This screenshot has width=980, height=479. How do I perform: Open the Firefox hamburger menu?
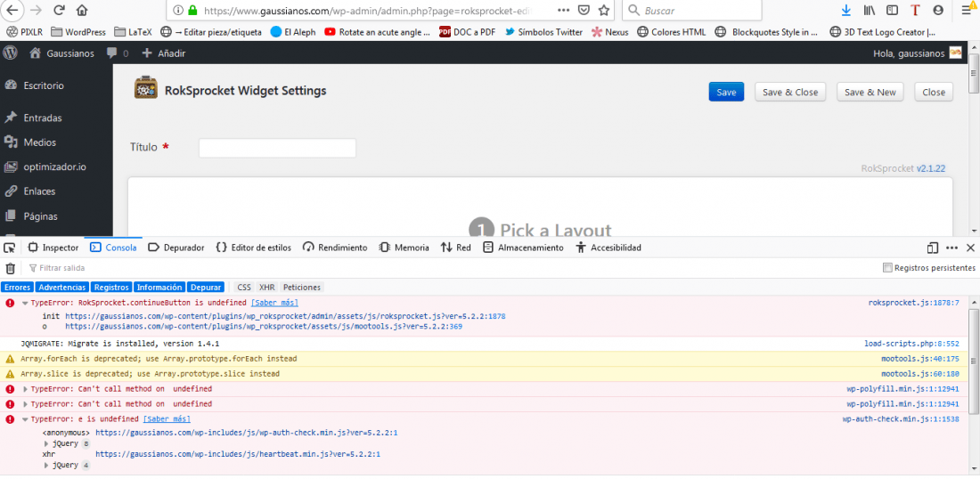tap(967, 10)
